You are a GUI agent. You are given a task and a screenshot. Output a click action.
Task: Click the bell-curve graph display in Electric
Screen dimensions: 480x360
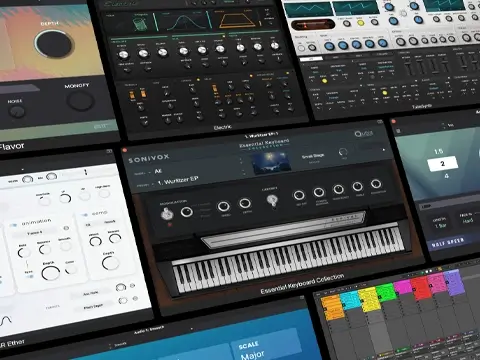click(182, 22)
